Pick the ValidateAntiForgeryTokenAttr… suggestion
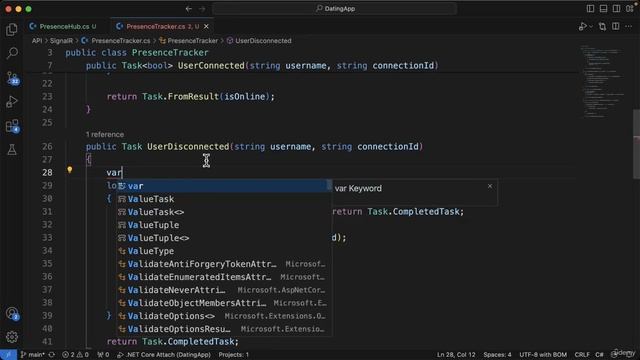The height and width of the screenshot is (360, 640). click(224, 264)
